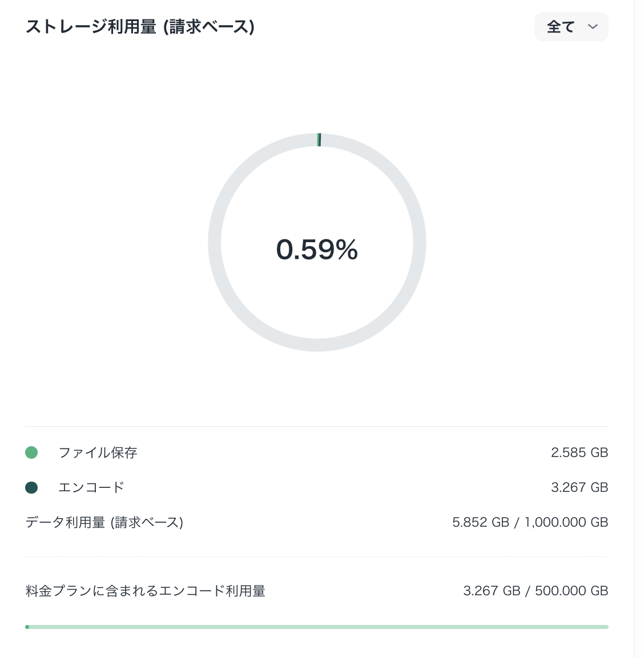The width and height of the screenshot is (644, 657).
Task: Click the 0.59% value in the donut center
Action: click(317, 249)
